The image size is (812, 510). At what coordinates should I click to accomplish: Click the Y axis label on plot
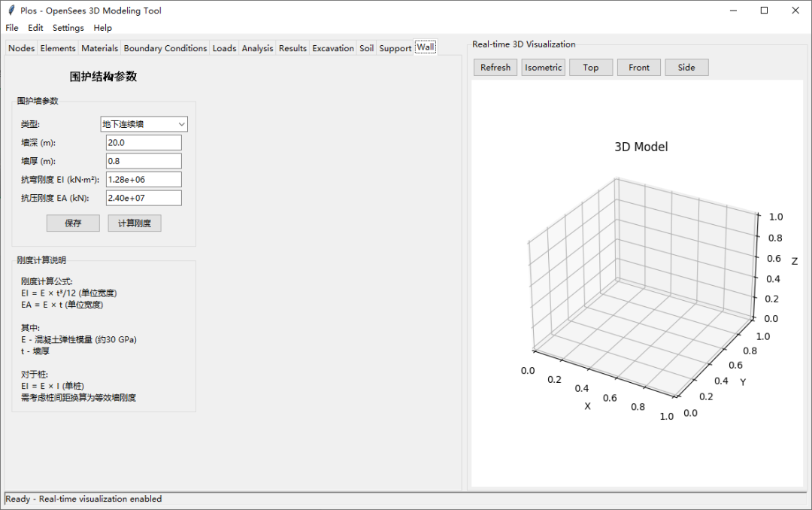tap(743, 382)
